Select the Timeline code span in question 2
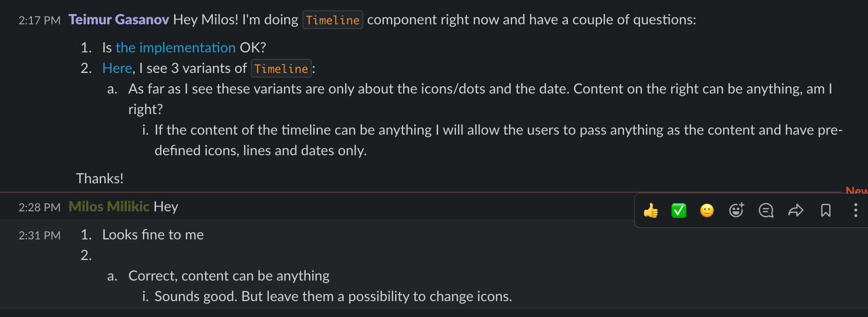Image resolution: width=868 pixels, height=317 pixels. 280,68
